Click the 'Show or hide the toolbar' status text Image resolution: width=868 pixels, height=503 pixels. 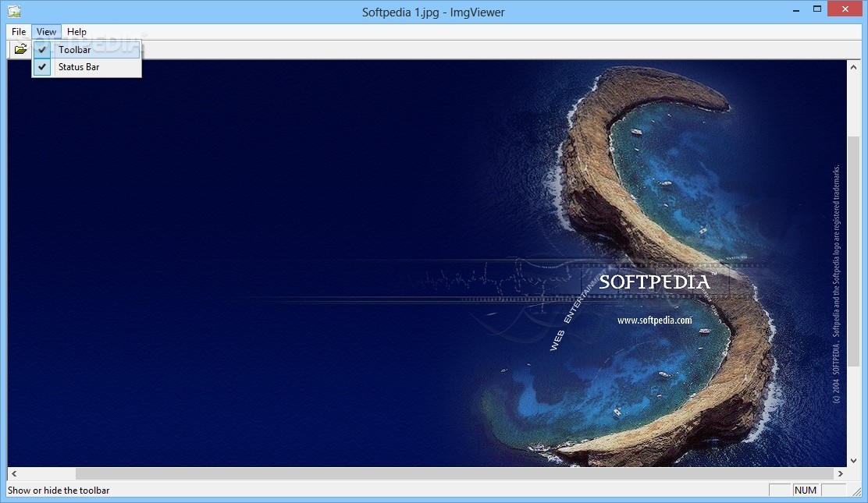(x=59, y=491)
